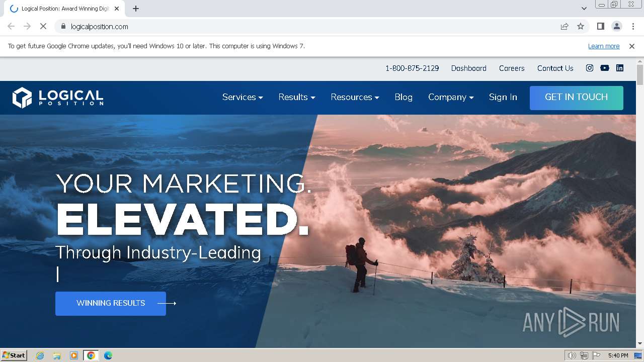Click the Chrome taskbar icon

click(x=91, y=355)
